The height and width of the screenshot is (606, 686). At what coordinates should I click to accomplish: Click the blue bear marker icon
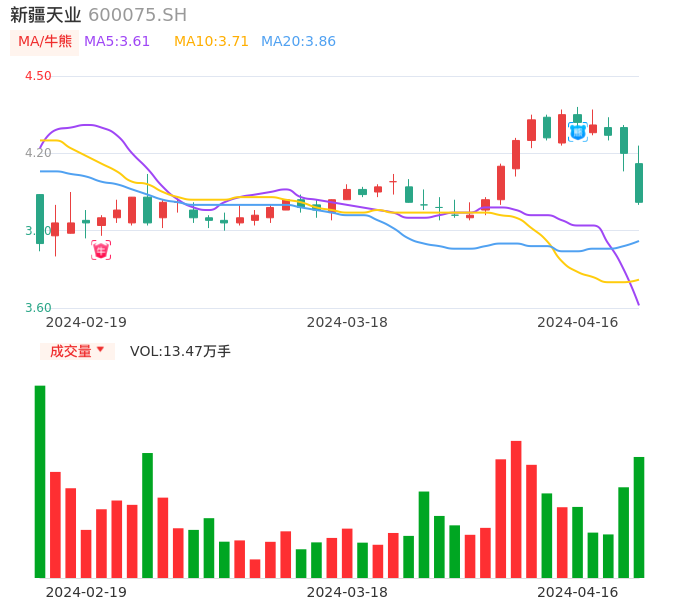click(x=578, y=131)
